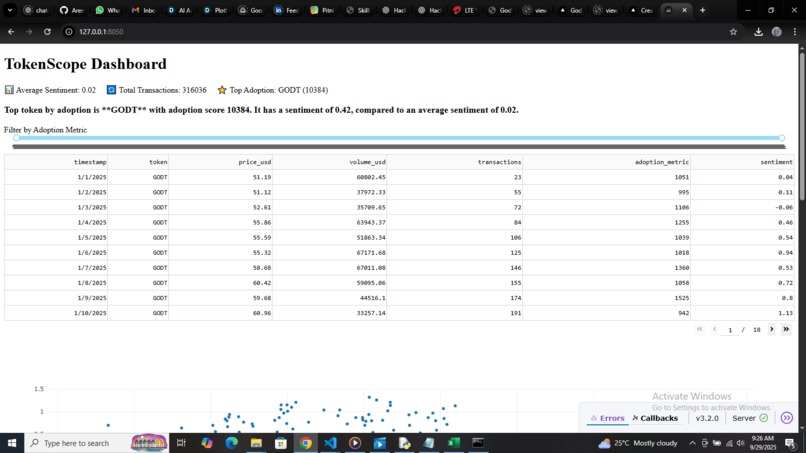Click right handle of adoption slider
The height and width of the screenshot is (453, 806).
tap(781, 138)
